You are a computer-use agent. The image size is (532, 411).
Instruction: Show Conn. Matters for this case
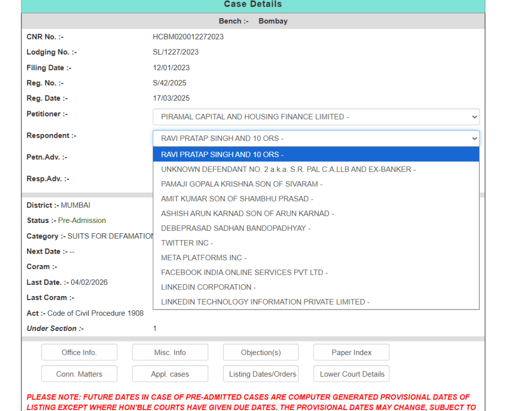tap(79, 374)
